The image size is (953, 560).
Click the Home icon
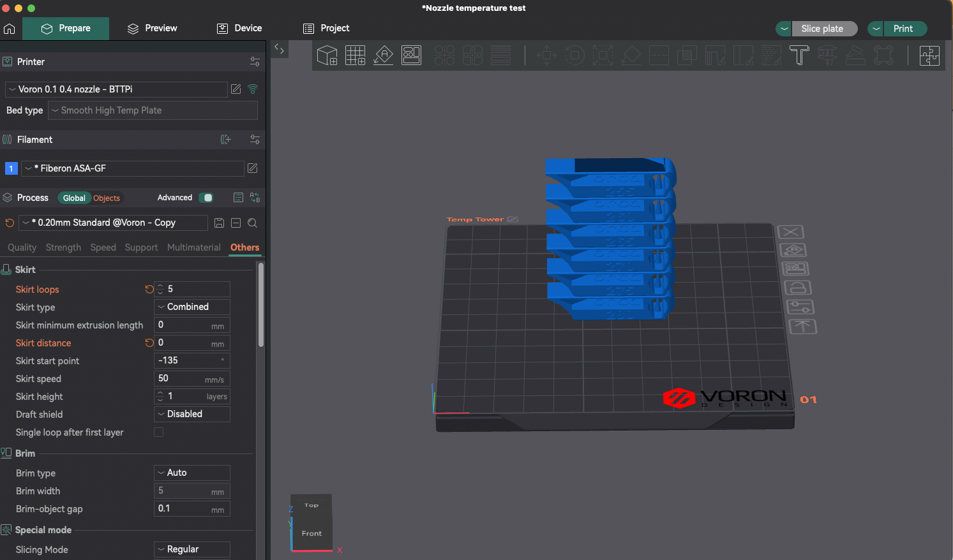(10, 29)
